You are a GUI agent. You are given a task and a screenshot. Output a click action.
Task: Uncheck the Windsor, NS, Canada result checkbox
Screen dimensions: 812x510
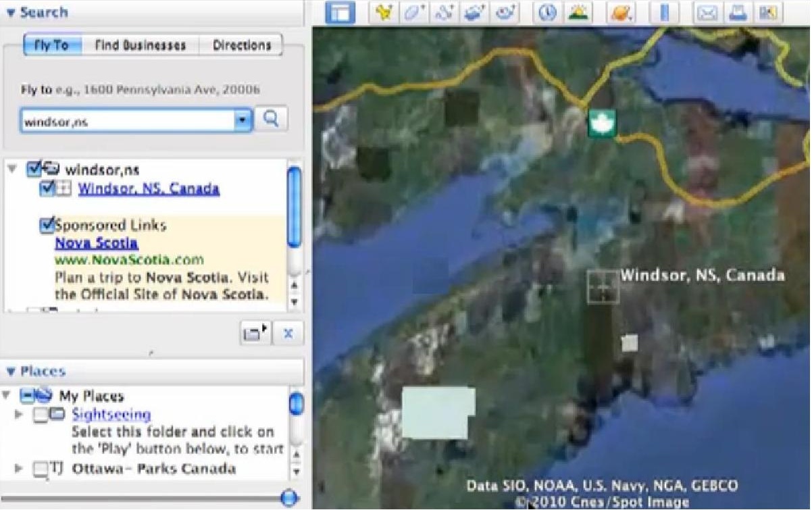47,188
